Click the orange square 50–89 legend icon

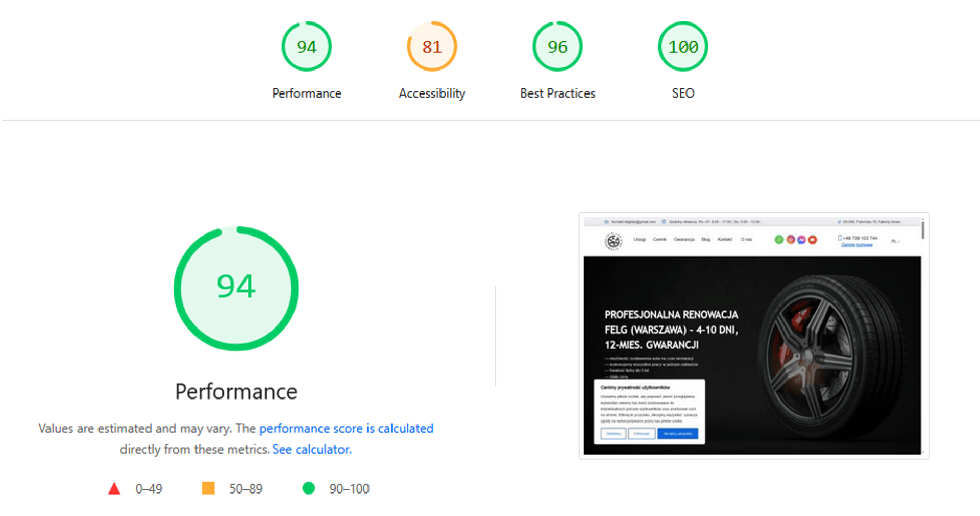point(208,488)
